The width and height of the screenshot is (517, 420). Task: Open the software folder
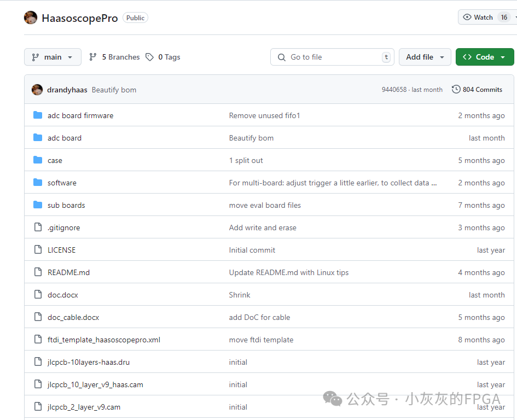click(x=62, y=183)
